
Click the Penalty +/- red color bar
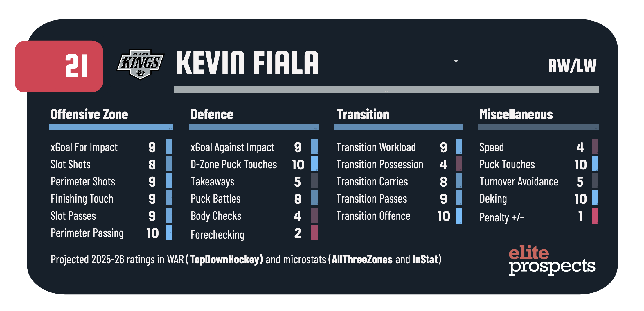tap(595, 215)
